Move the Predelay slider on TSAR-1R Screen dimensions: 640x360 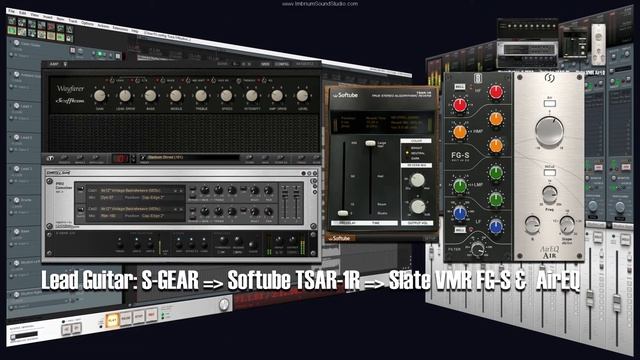343,213
